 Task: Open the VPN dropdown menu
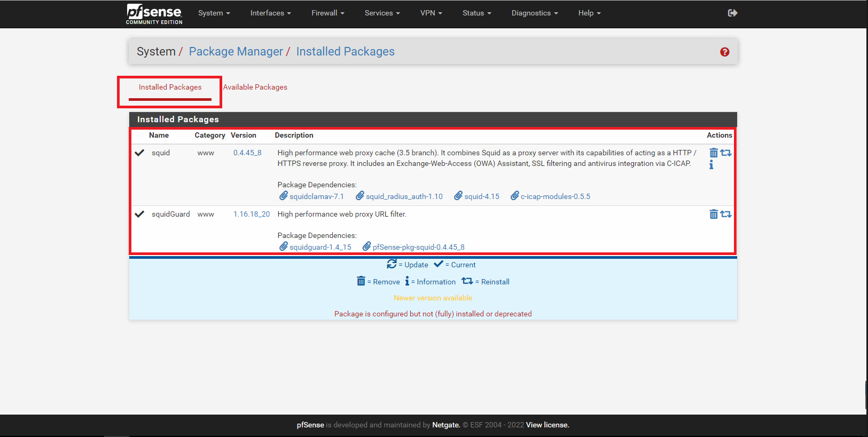click(431, 13)
